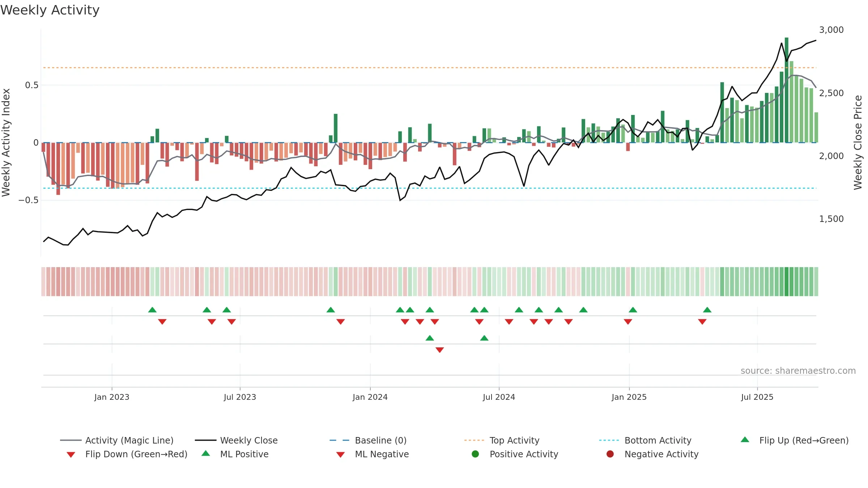
Task: Click the tallest green activity bar
Action: pos(787,90)
